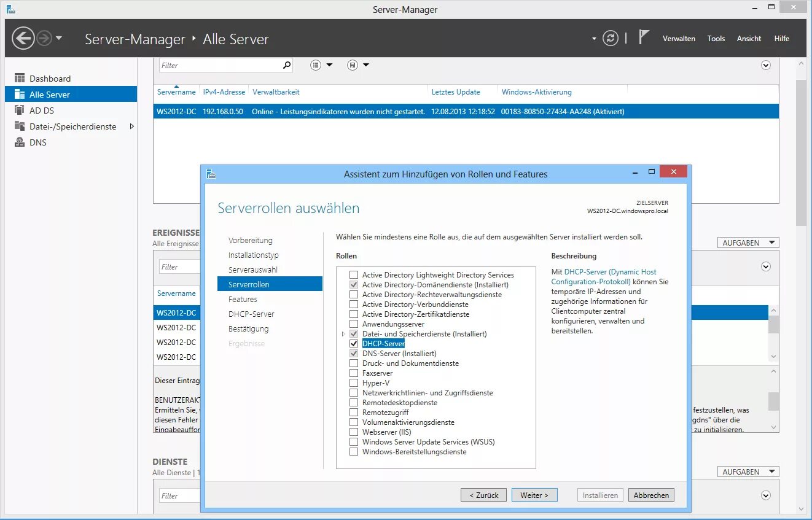Open the Ereignisse AUFGABEN dropdown

748,243
